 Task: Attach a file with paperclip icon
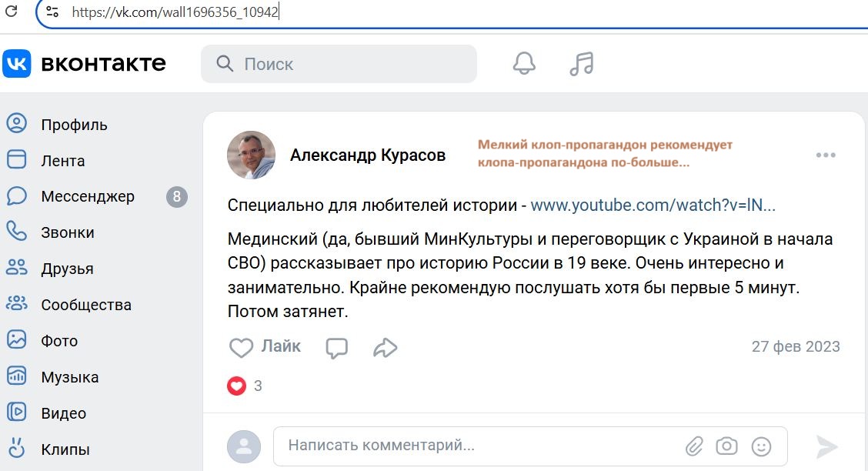click(695, 446)
